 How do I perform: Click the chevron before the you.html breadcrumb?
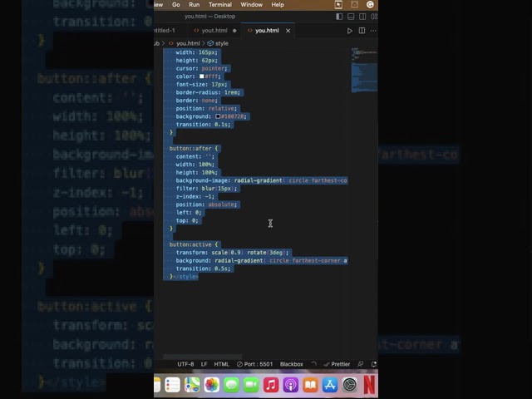(x=164, y=43)
